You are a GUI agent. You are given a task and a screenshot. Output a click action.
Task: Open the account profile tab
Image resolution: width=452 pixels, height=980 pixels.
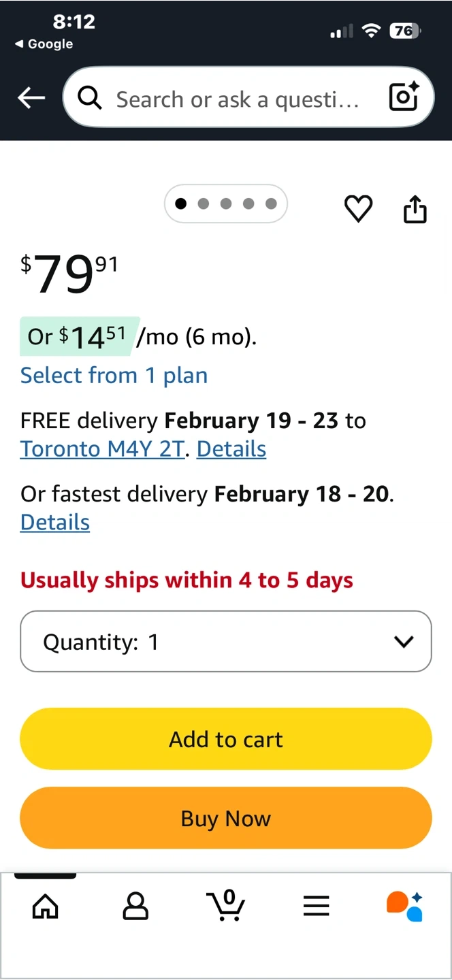tap(135, 906)
